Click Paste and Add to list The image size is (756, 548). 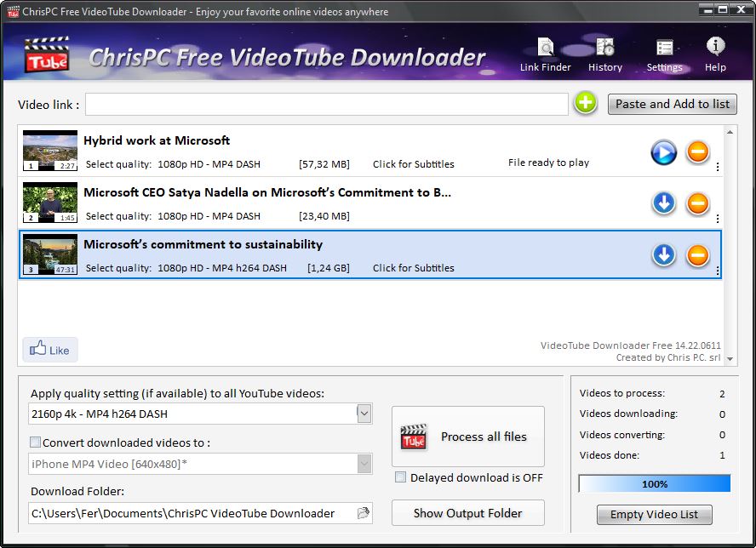click(672, 104)
